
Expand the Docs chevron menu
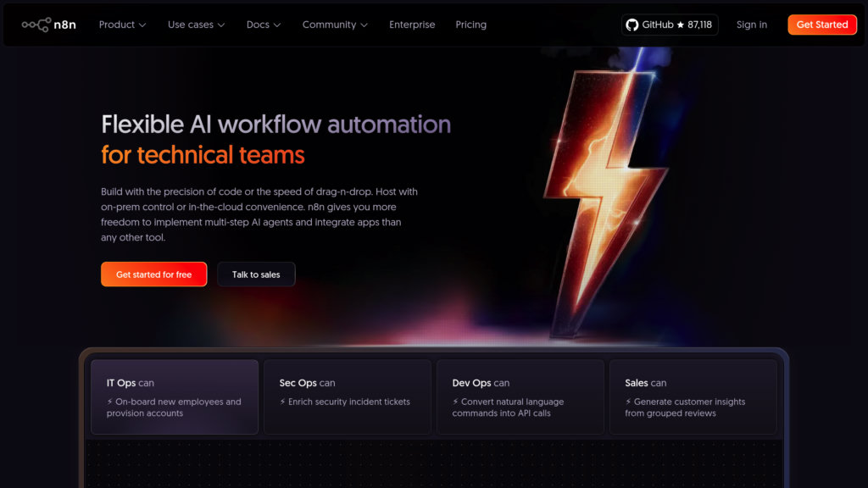point(264,25)
